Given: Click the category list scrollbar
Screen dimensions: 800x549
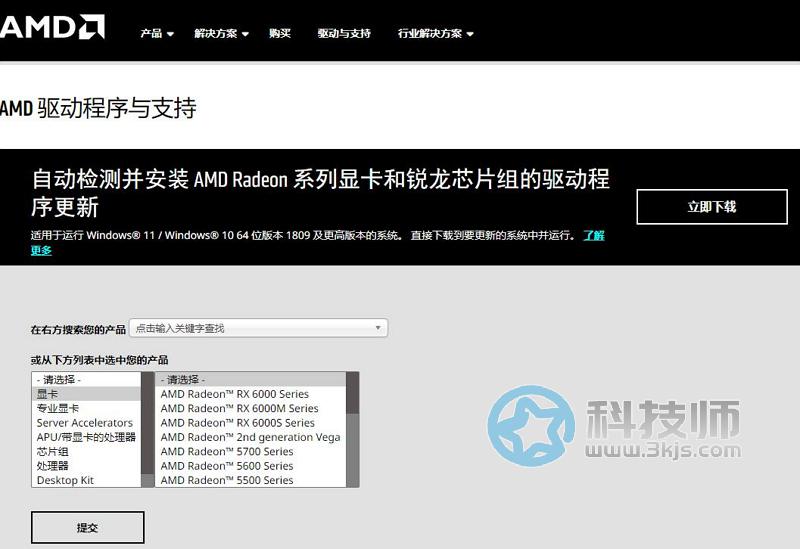Looking at the screenshot, I should click(x=147, y=430).
